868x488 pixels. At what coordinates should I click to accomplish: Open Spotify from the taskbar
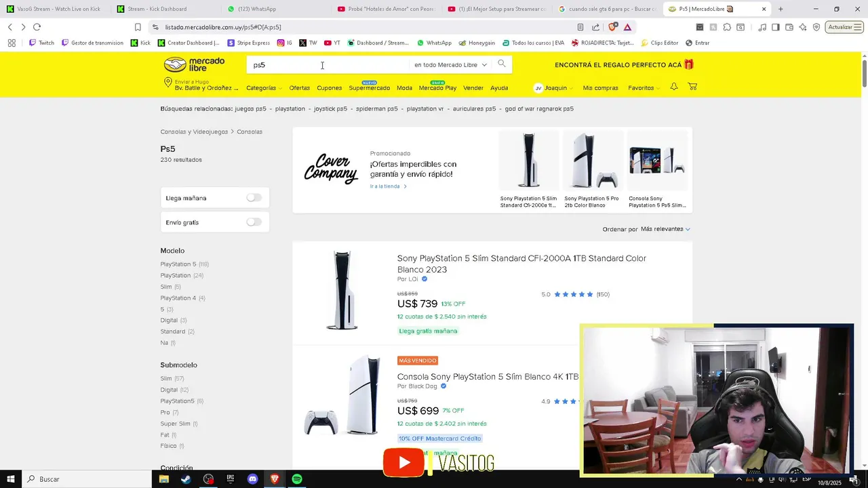(x=297, y=479)
